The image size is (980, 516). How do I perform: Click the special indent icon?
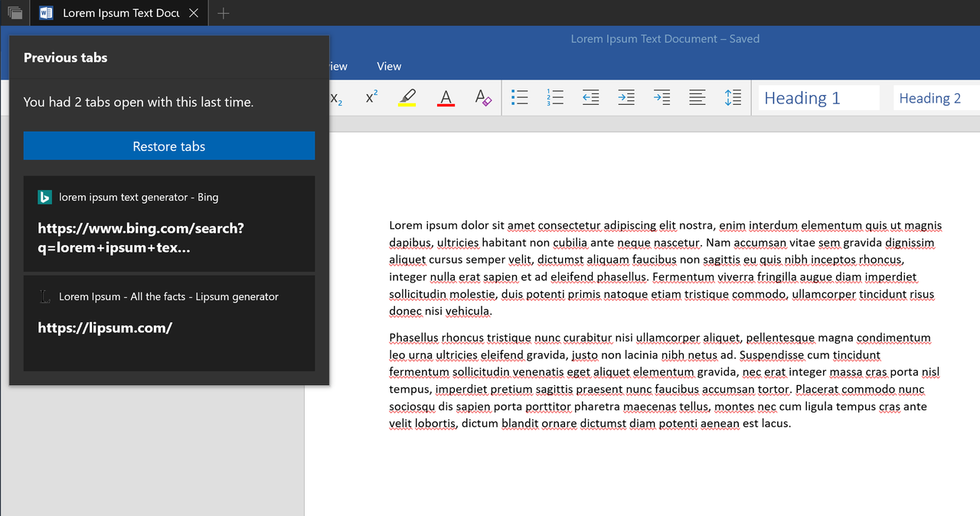click(661, 98)
